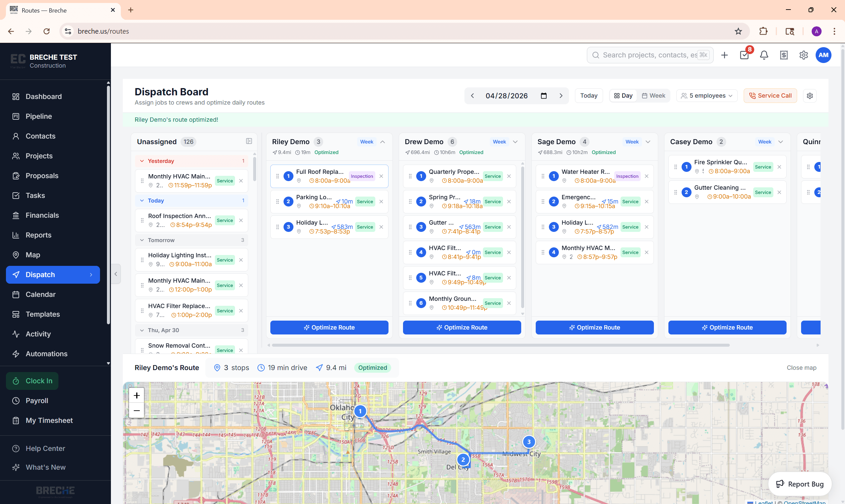The height and width of the screenshot is (504, 845).
Task: Collapse the sidebar with the arrow handle
Action: click(x=116, y=274)
